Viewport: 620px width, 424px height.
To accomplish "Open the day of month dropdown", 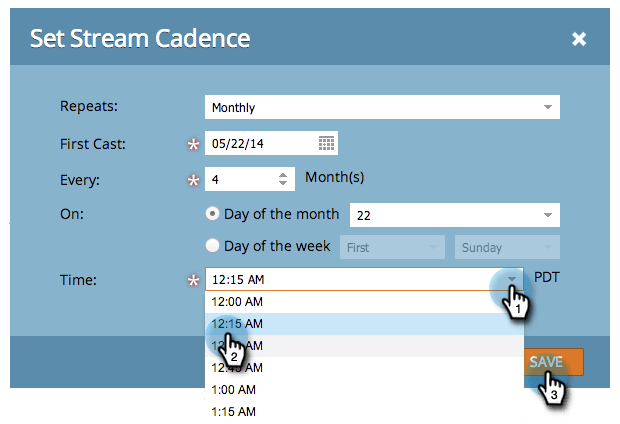I will point(547,215).
